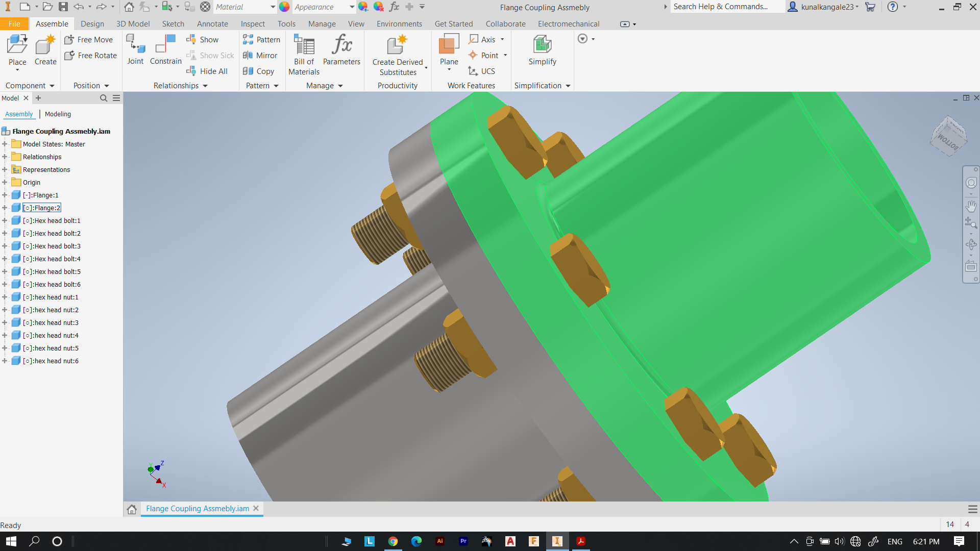Expand the Relationships folder node

(5, 157)
